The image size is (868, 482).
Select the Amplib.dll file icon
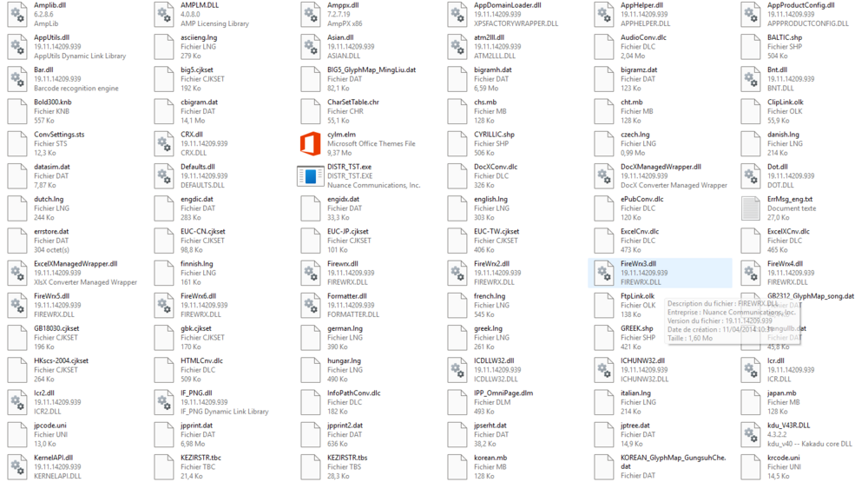pyautogui.click(x=17, y=14)
